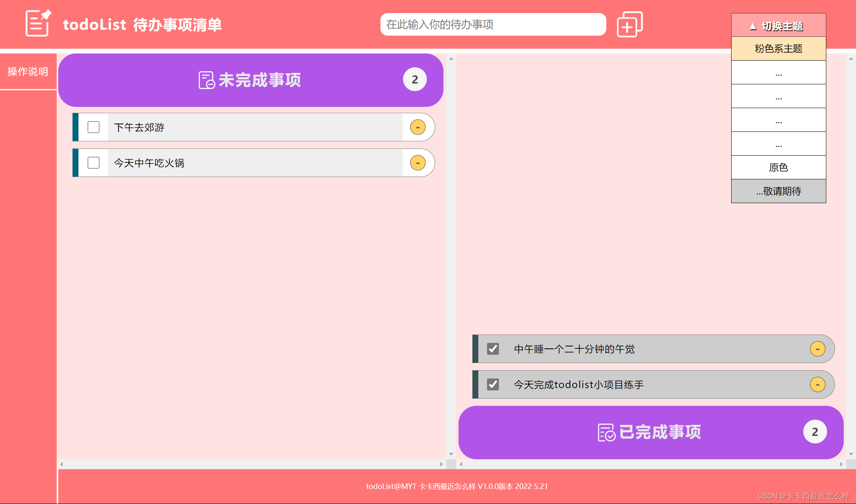The width and height of the screenshot is (856, 504).
Task: Delete the 下午去郊游 item with minus icon
Action: [x=418, y=127]
